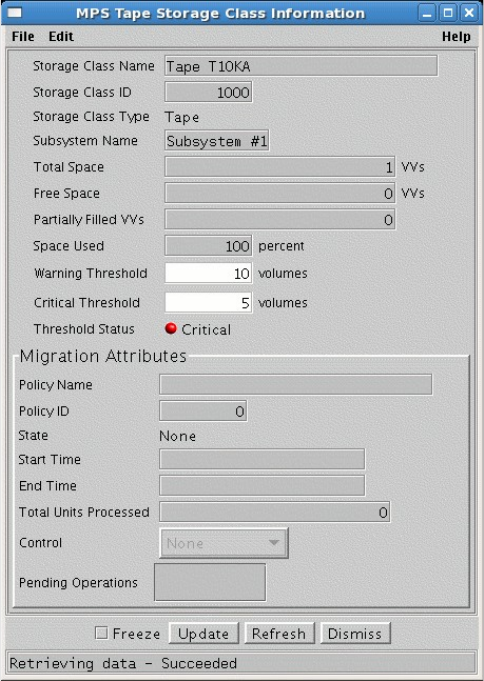Image resolution: width=484 pixels, height=681 pixels.
Task: Click the red Critical status indicator
Action: pyautogui.click(x=171, y=329)
